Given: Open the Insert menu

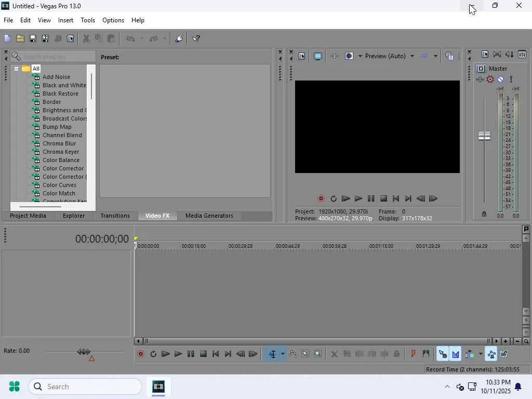Looking at the screenshot, I should 65,20.
